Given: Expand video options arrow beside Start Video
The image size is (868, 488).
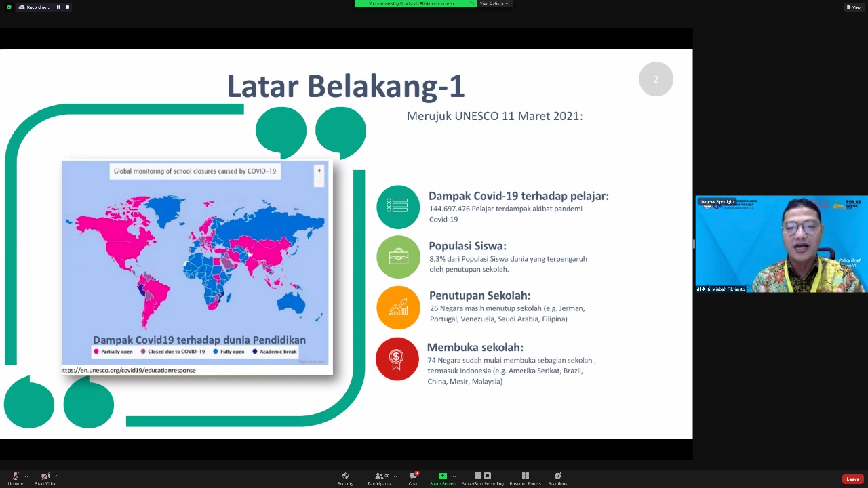Looking at the screenshot, I should (56, 476).
